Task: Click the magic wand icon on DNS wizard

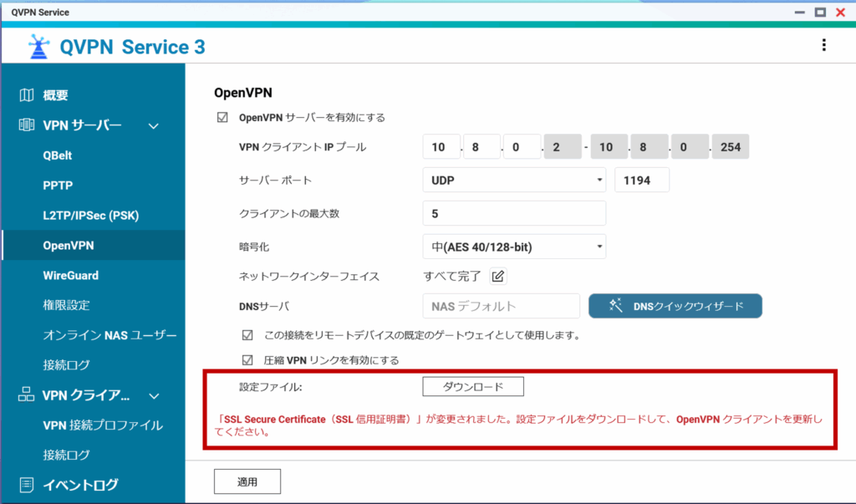Action: pyautogui.click(x=615, y=306)
